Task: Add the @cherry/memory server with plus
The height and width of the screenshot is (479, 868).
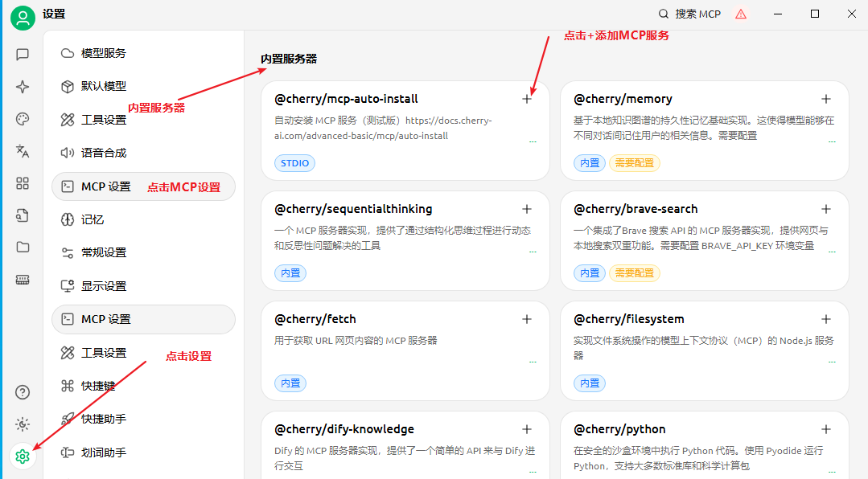Action: [825, 99]
